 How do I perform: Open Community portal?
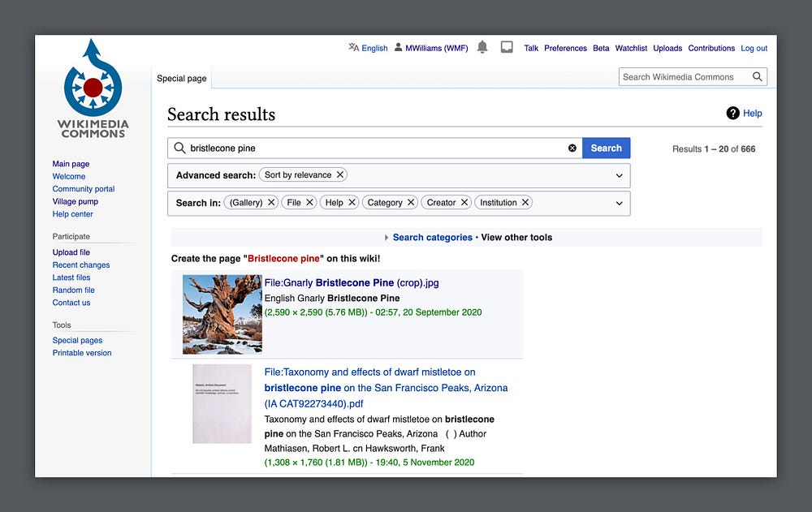tap(84, 189)
